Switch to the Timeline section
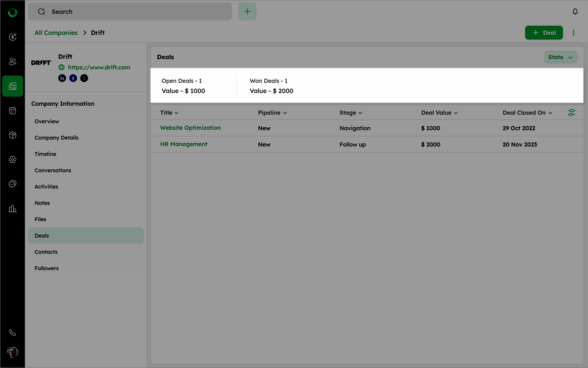This screenshot has height=368, width=588. (x=45, y=154)
